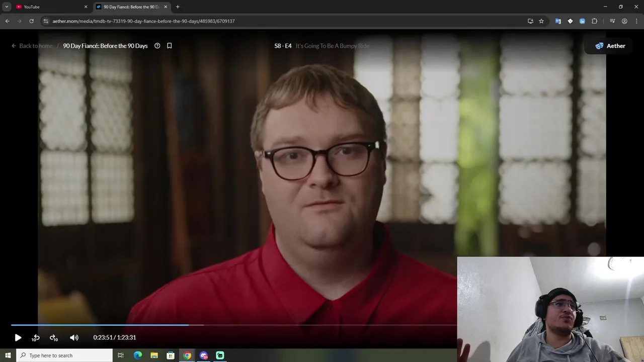644x362 pixels.
Task: Open Microsoft Store from taskbar
Action: tap(171, 355)
